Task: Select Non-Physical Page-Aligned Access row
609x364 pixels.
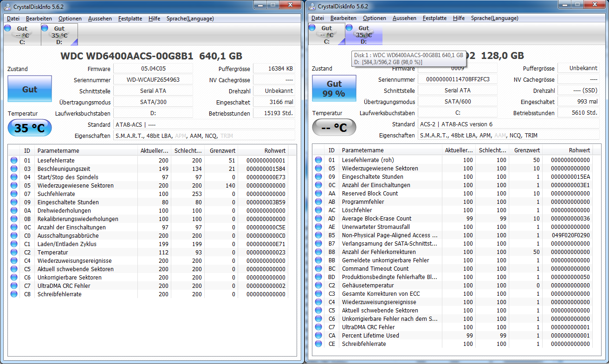Action: 453,235
